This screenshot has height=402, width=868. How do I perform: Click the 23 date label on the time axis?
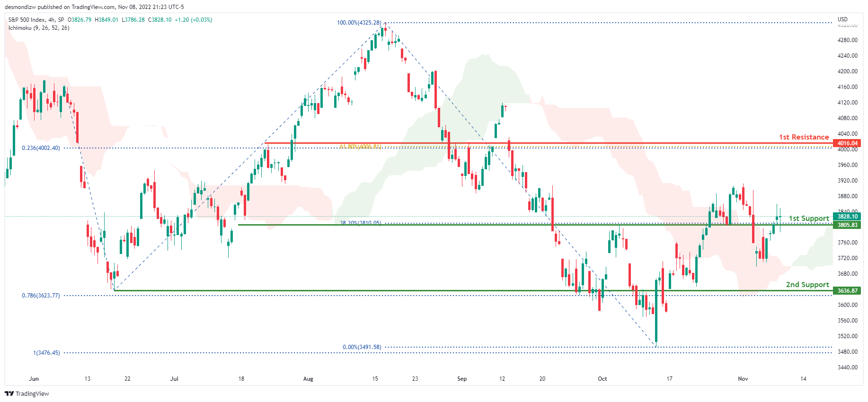[x=415, y=379]
